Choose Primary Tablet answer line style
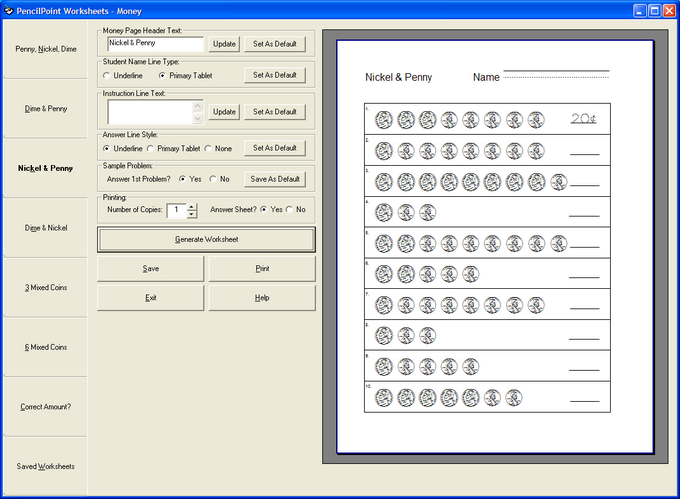Image resolution: width=680 pixels, height=499 pixels. click(151, 148)
